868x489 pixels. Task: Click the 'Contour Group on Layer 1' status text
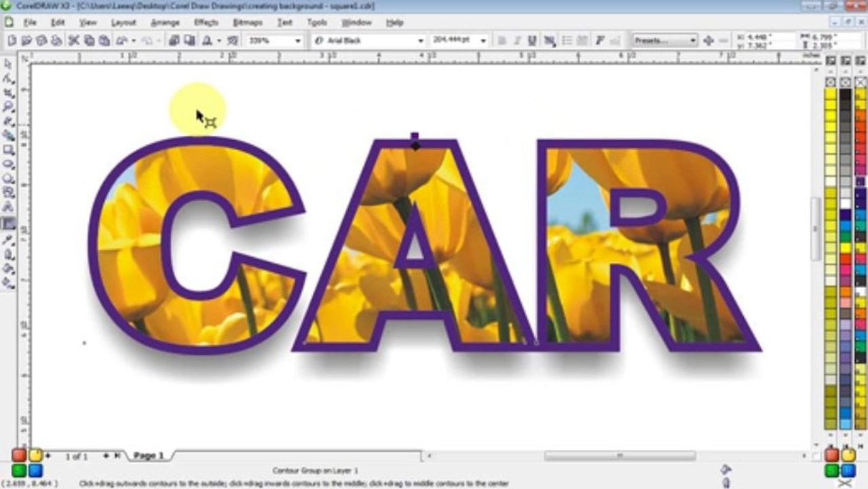point(315,471)
